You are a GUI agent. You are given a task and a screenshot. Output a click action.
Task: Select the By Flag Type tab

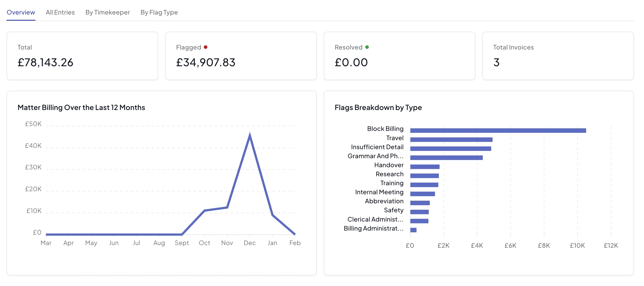159,12
